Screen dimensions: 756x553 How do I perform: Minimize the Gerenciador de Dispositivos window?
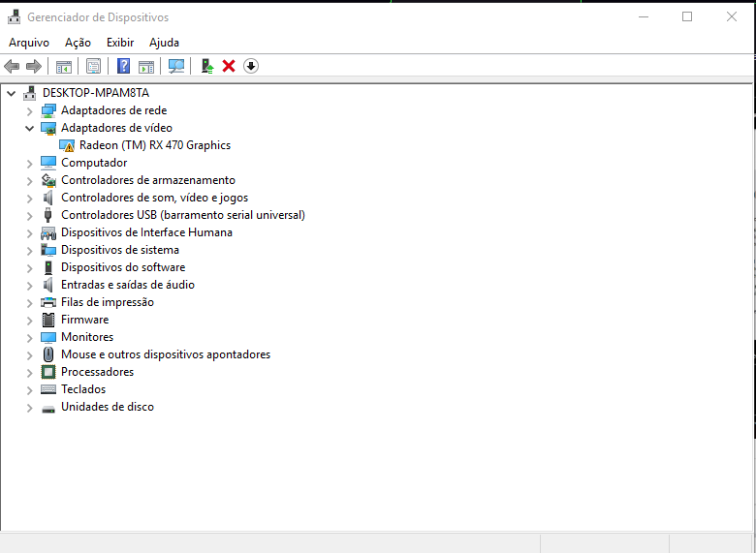pos(644,16)
